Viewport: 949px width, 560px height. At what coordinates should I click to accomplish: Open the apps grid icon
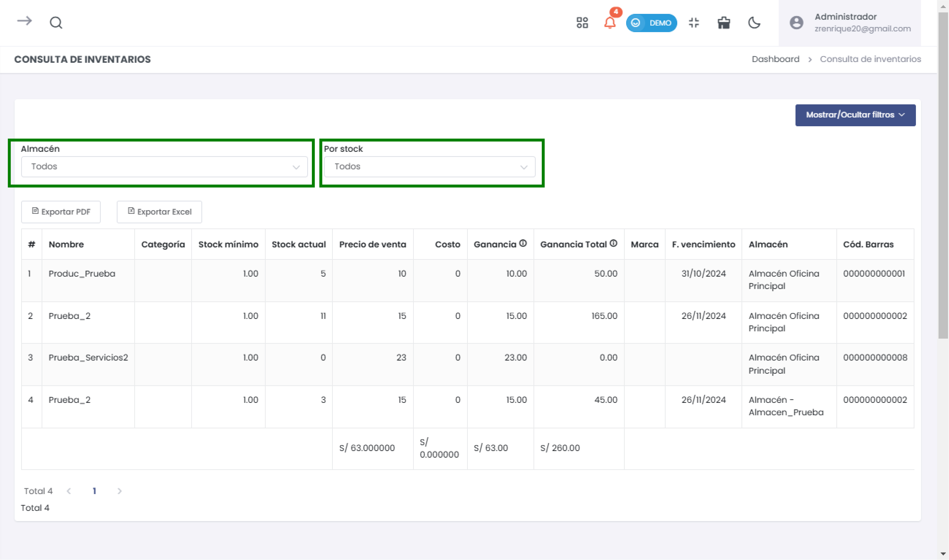point(582,23)
